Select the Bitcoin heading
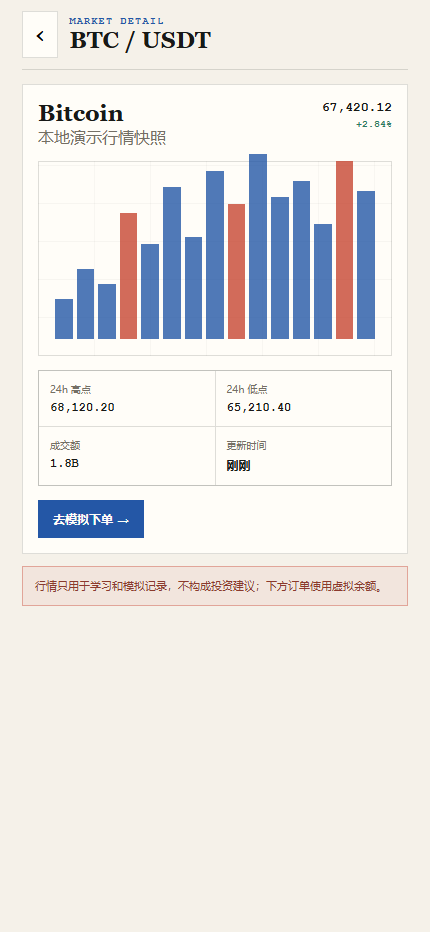 pos(81,113)
